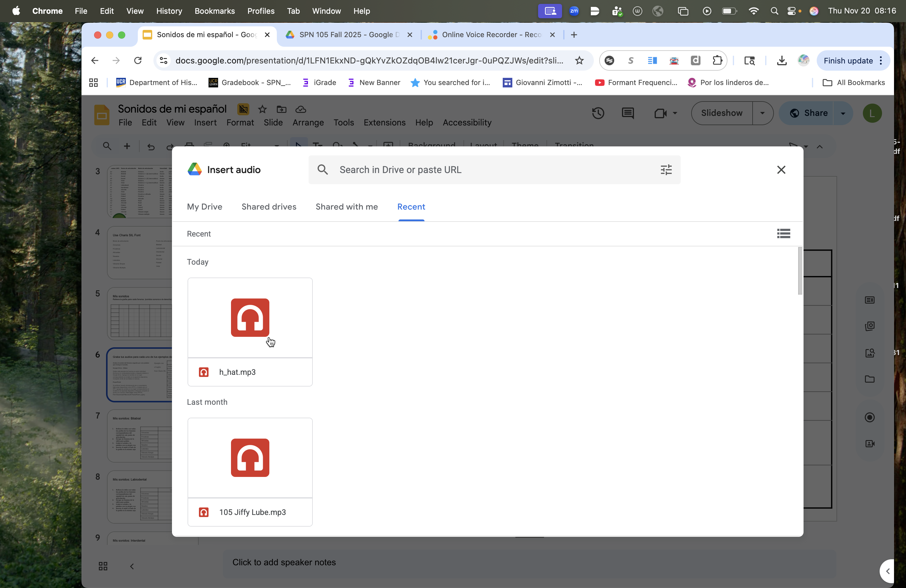Open version history clock icon
Image resolution: width=906 pixels, height=588 pixels.
click(x=598, y=113)
